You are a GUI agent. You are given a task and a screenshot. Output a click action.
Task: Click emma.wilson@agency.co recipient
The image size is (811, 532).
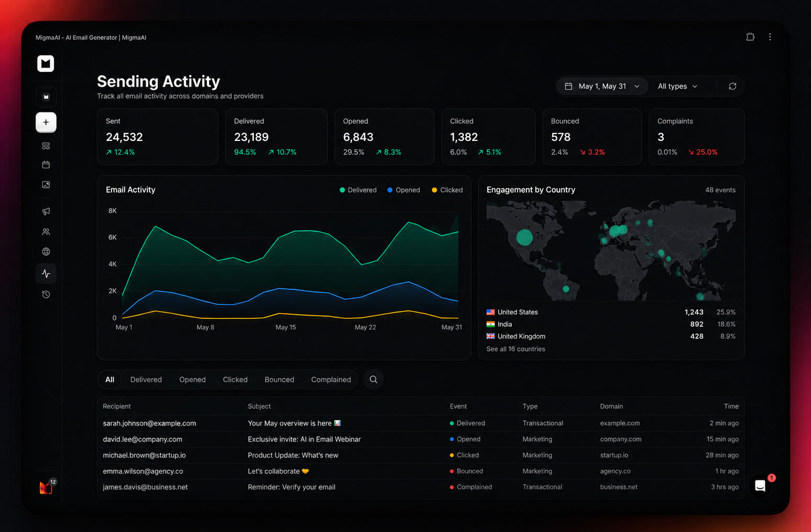click(x=143, y=471)
